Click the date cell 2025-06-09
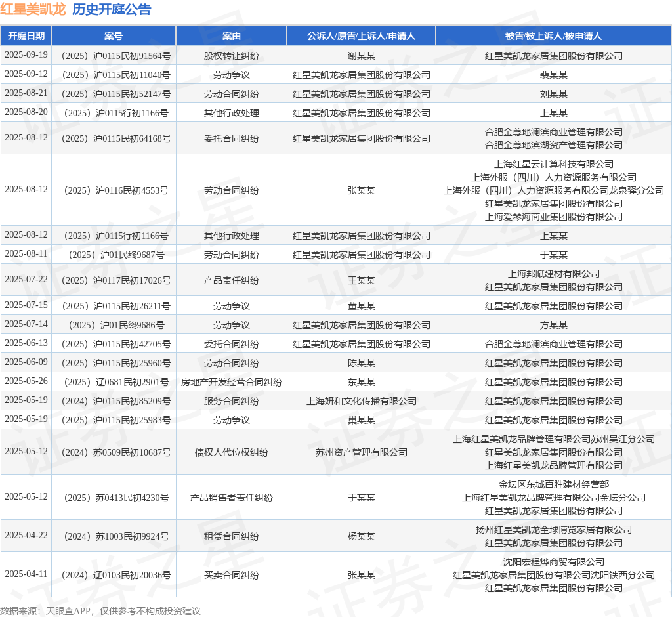Image resolution: width=672 pixels, height=617 pixels. tap(26, 362)
